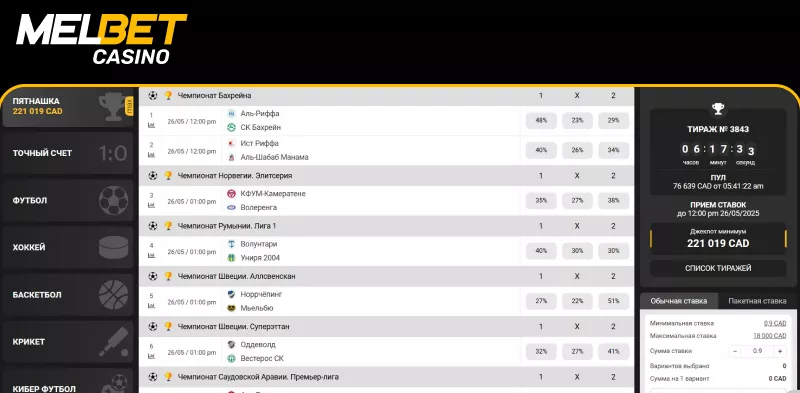
Task: Pick 51% away win for Мьельбю
Action: [613, 301]
